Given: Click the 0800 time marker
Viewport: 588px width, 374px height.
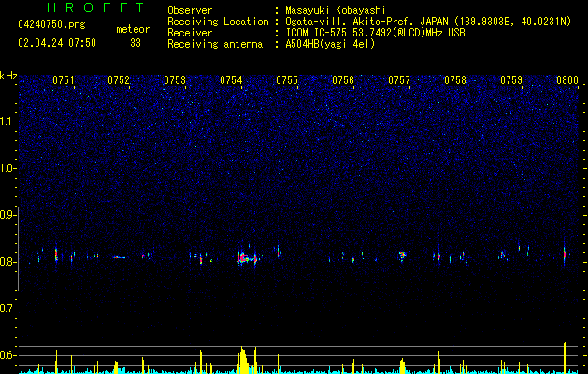Looking at the screenshot, I should 567,80.
